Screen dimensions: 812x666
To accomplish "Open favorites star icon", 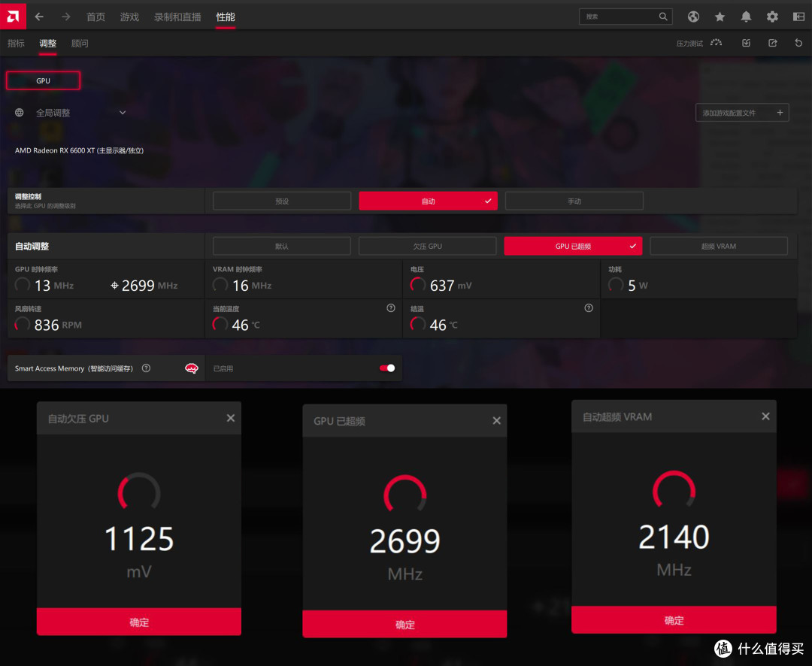I will pos(720,17).
